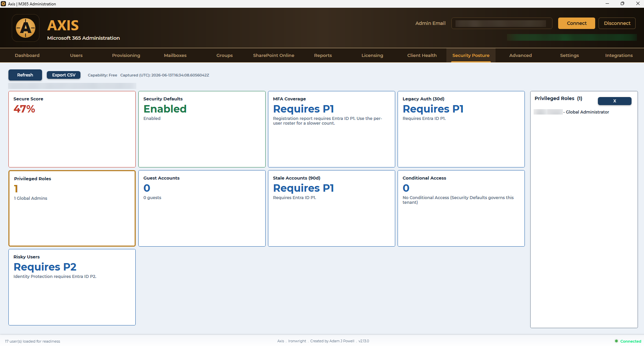
Task: Click the Registration report P1 description
Action: tap(328, 121)
